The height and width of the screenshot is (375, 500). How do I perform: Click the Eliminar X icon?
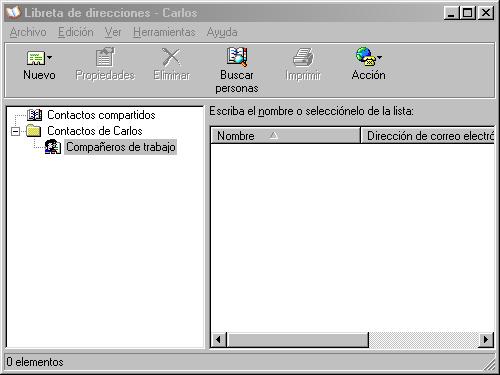[x=171, y=57]
